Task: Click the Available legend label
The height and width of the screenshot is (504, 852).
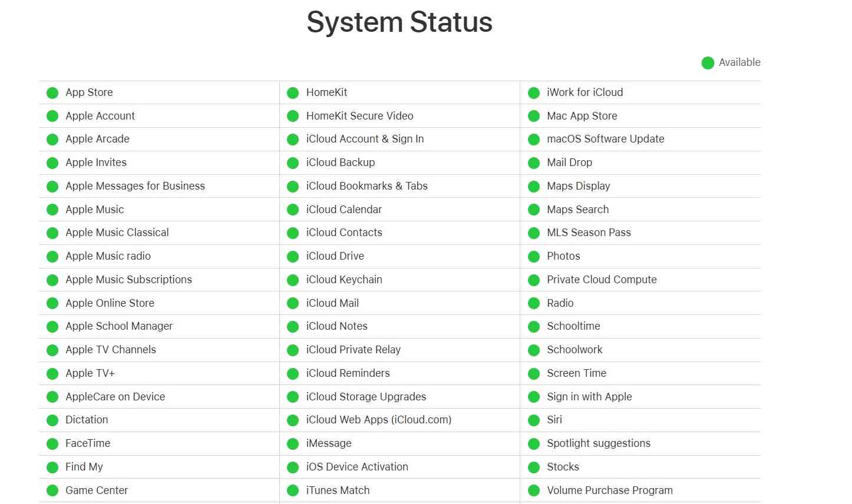Action: pyautogui.click(x=739, y=62)
